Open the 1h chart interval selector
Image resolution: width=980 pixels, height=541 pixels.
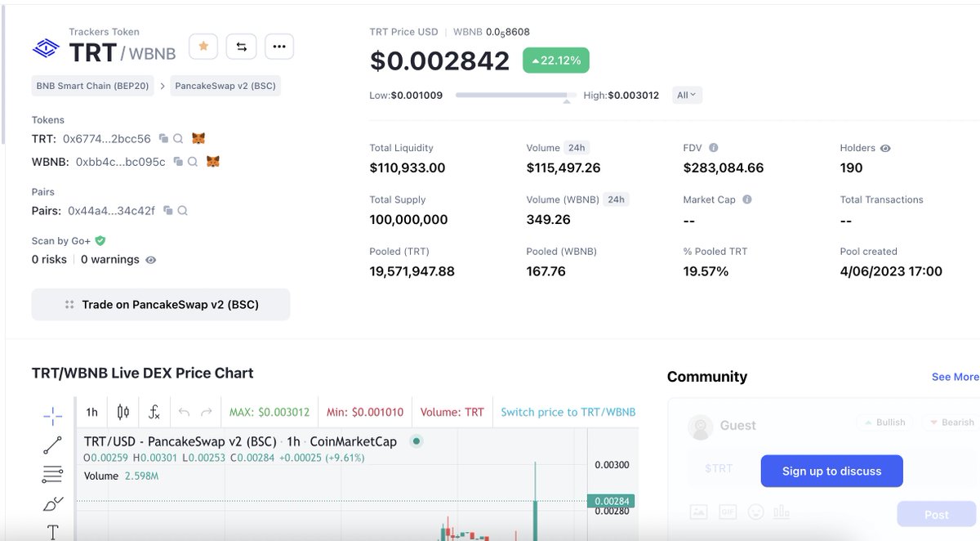pos(92,412)
